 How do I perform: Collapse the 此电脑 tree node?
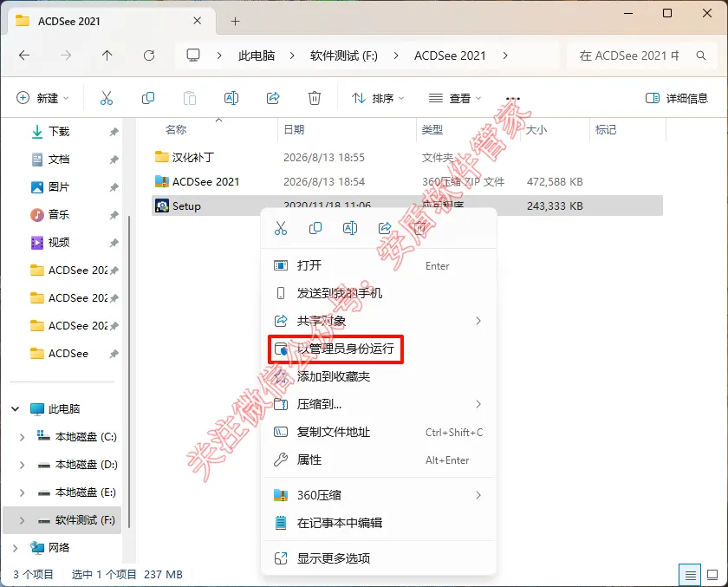16,409
